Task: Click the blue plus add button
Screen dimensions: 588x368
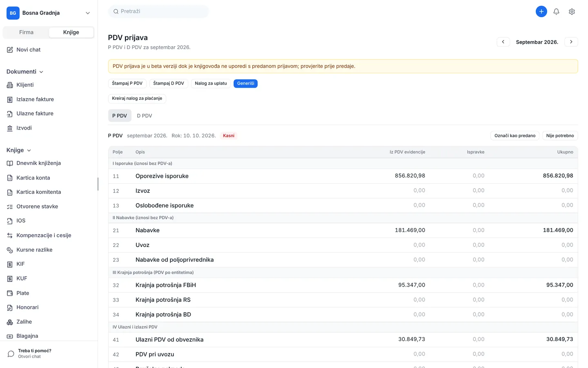Action: click(541, 11)
